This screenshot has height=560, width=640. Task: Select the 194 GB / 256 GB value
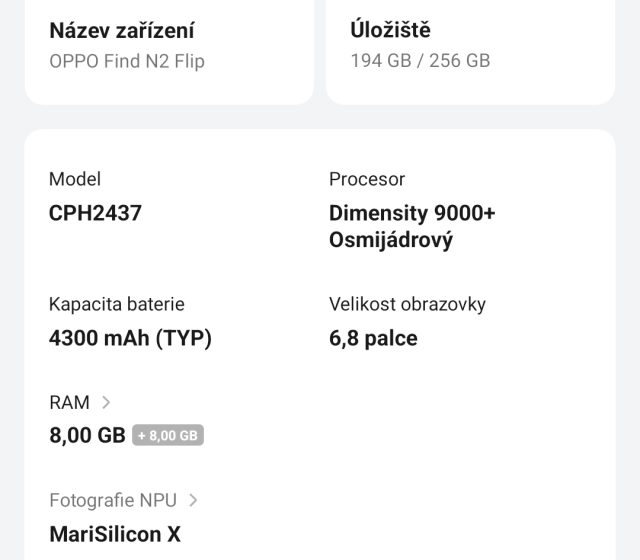[x=420, y=61]
